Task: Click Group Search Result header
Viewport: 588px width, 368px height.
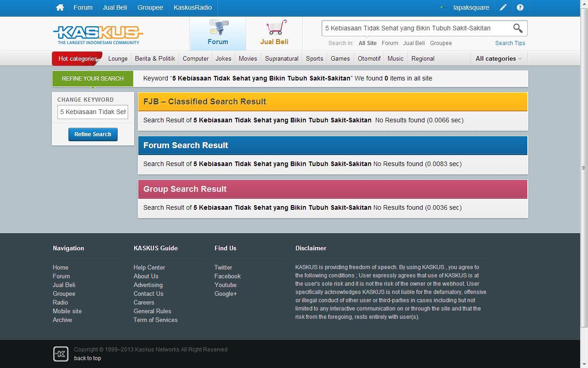Action: pos(333,189)
